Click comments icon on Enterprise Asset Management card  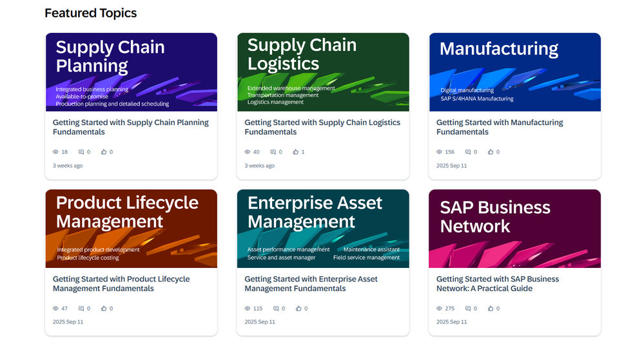(276, 309)
